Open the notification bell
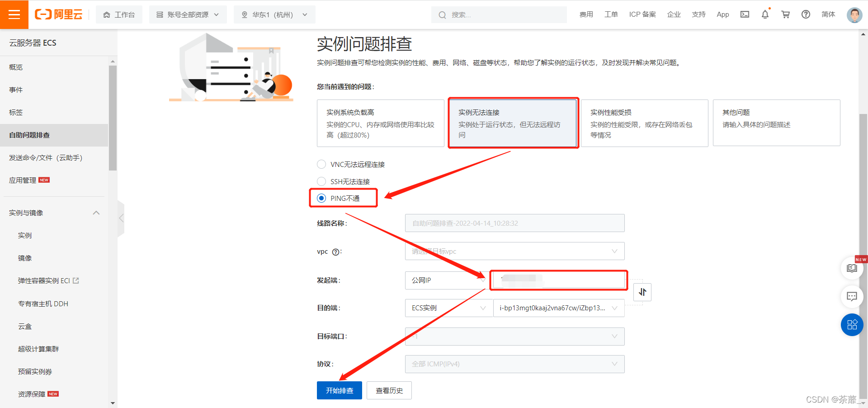The width and height of the screenshot is (868, 408). point(764,14)
